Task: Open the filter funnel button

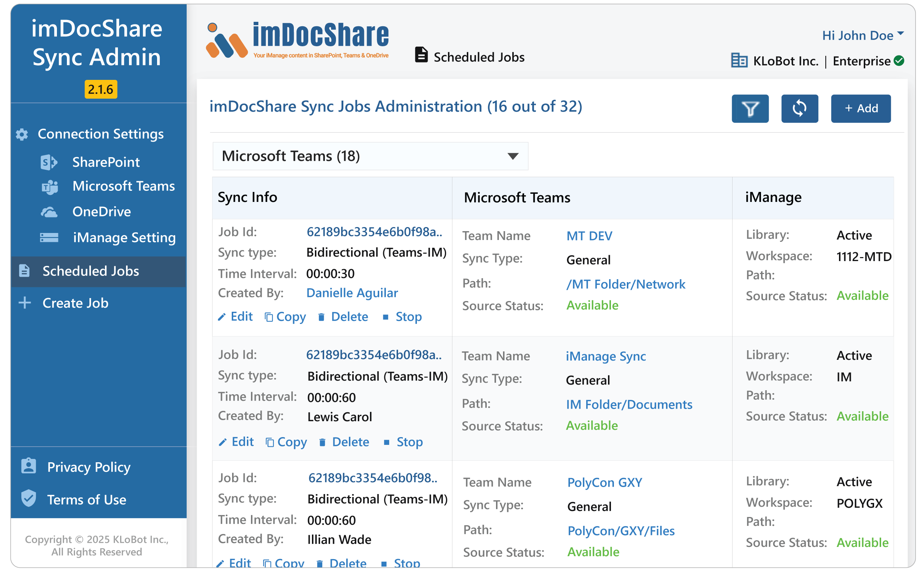Action: pyautogui.click(x=750, y=109)
